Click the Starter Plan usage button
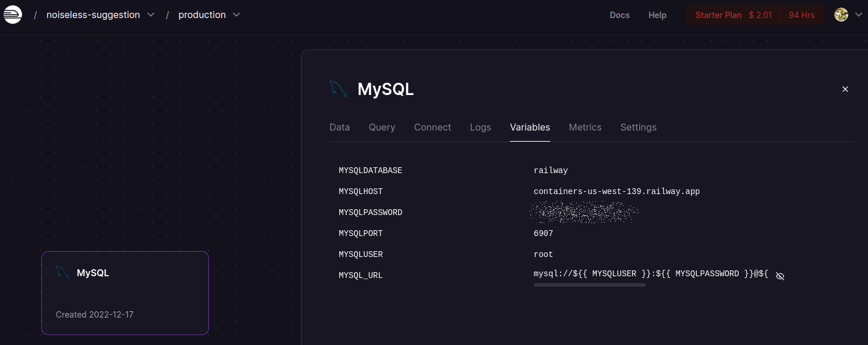Image resolution: width=868 pixels, height=345 pixels. pos(755,15)
